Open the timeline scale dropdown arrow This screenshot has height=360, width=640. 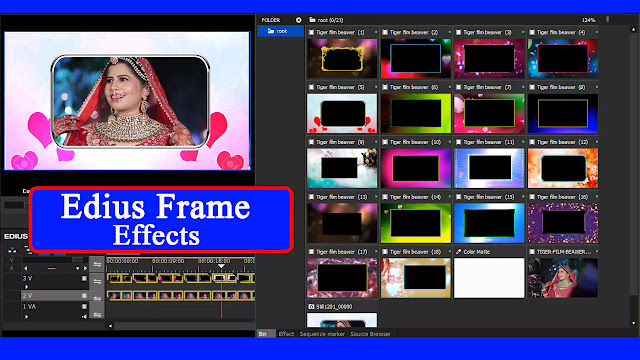pyautogui.click(x=77, y=269)
